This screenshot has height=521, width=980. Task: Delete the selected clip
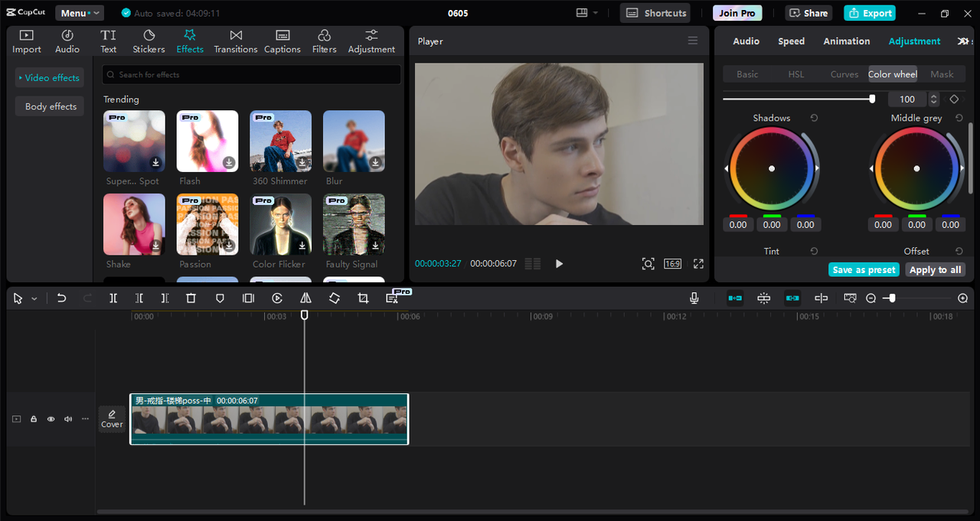click(x=191, y=298)
